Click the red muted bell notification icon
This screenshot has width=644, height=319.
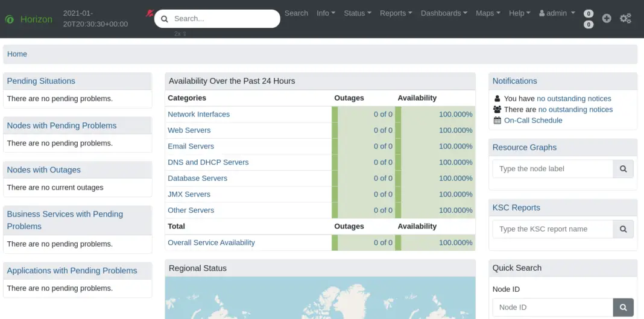point(150,13)
